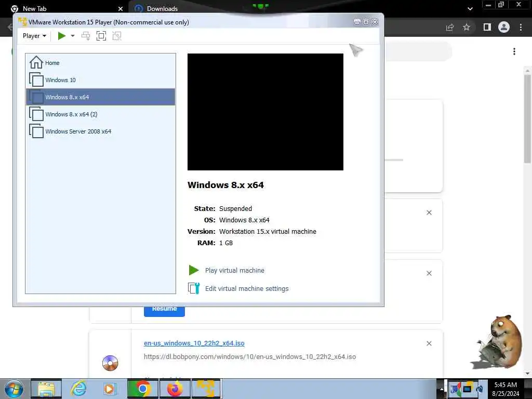The image size is (532, 399).
Task: Expand the power options dropdown arrow
Action: click(72, 36)
